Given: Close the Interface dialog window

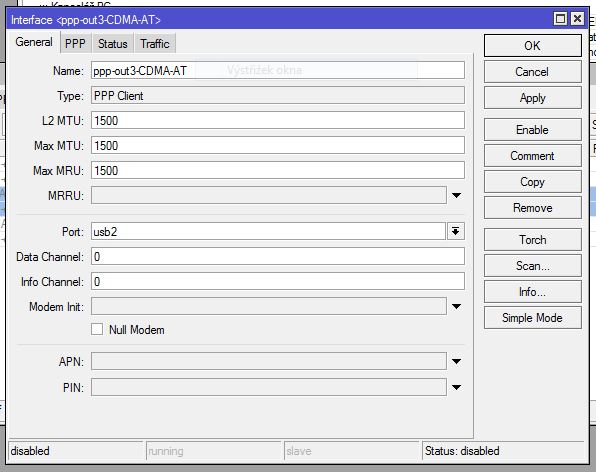Looking at the screenshot, I should pyautogui.click(x=577, y=19).
